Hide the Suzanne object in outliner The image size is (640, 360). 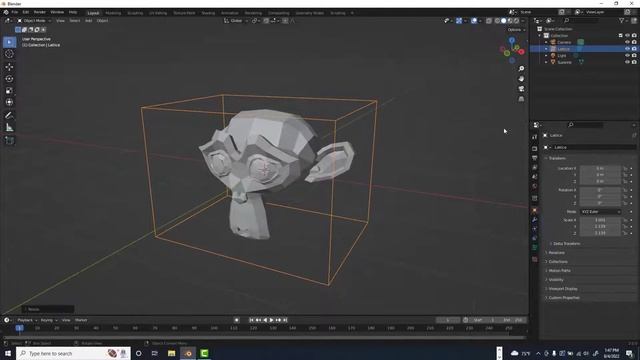click(x=627, y=62)
